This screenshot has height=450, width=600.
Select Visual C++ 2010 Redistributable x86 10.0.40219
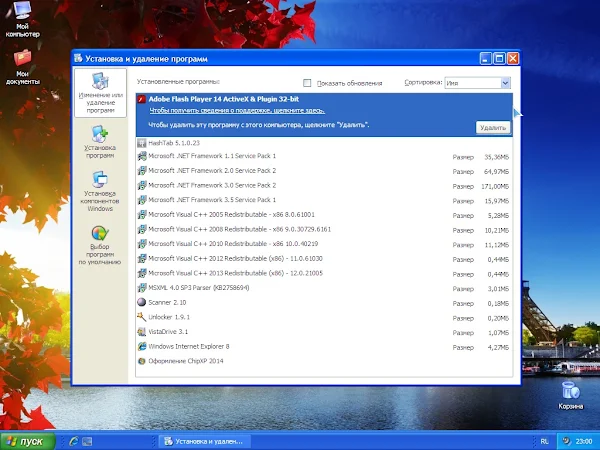point(324,244)
